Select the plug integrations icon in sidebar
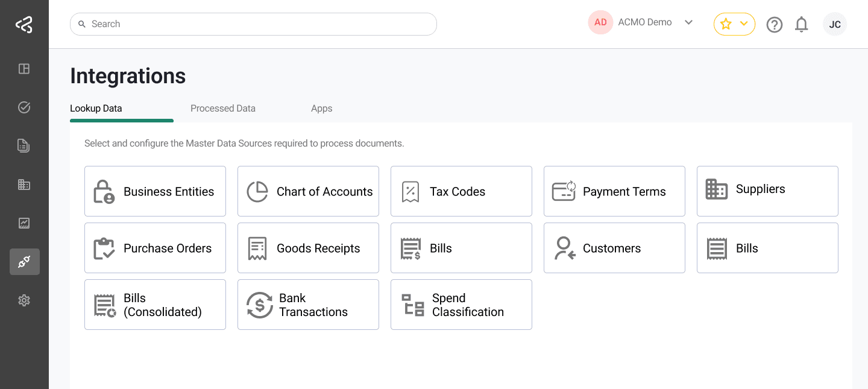Screen dimensions: 868x389 click(24, 262)
